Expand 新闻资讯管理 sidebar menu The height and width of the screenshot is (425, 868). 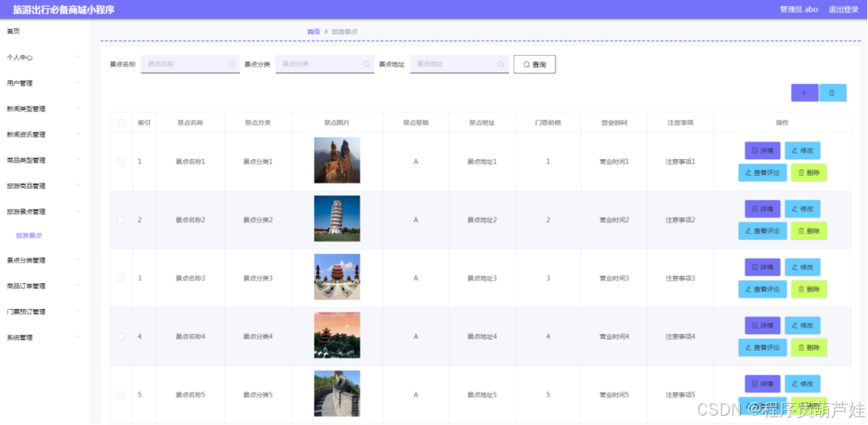[44, 134]
